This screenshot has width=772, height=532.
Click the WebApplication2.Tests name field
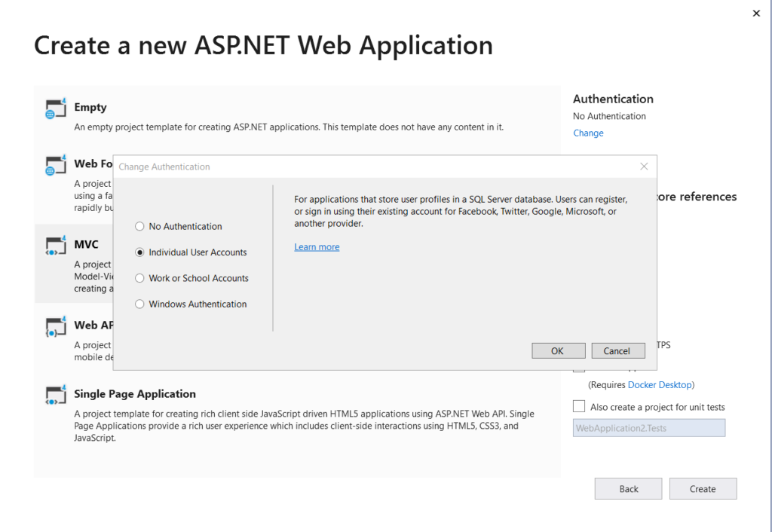point(648,429)
